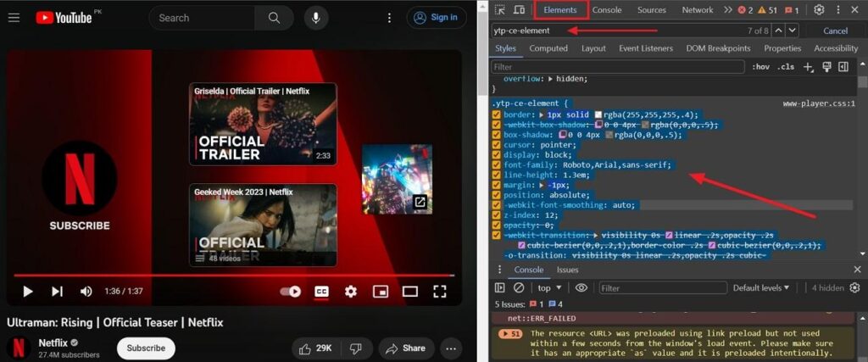Uncheck the position: absolute checkbox
This screenshot has height=362, width=868.
coord(497,195)
